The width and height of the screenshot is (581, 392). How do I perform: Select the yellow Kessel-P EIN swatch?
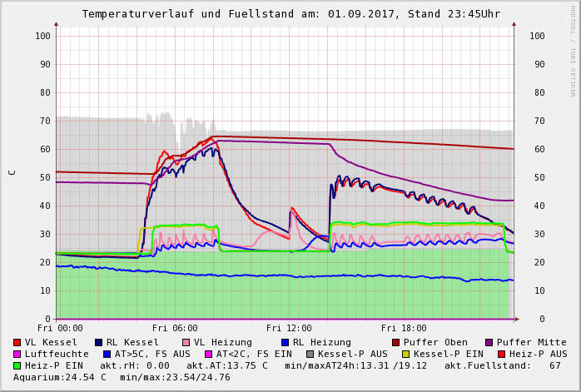395,354
